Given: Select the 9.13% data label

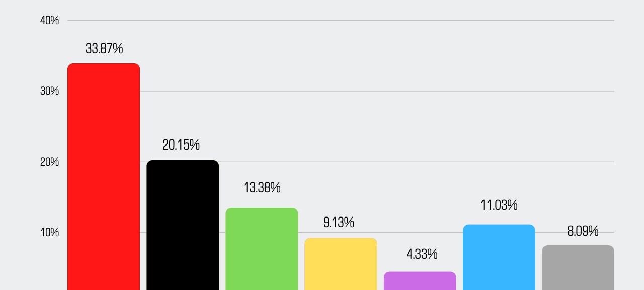Looking at the screenshot, I should pos(338,222).
